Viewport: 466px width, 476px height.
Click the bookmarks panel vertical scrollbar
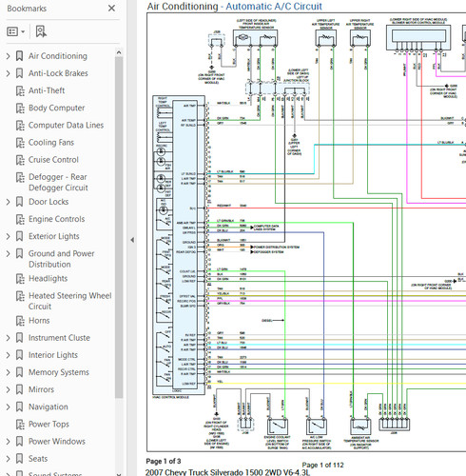(119, 227)
